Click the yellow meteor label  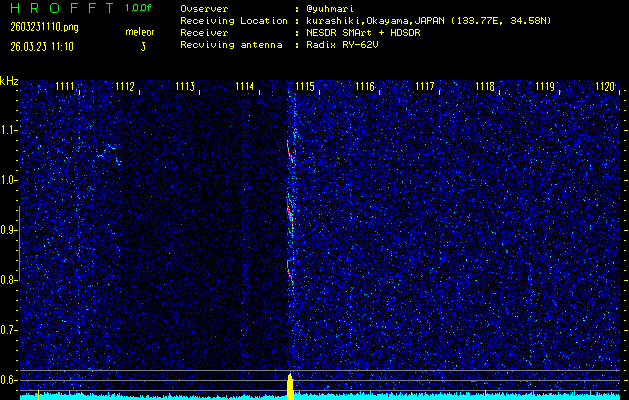coord(140,32)
